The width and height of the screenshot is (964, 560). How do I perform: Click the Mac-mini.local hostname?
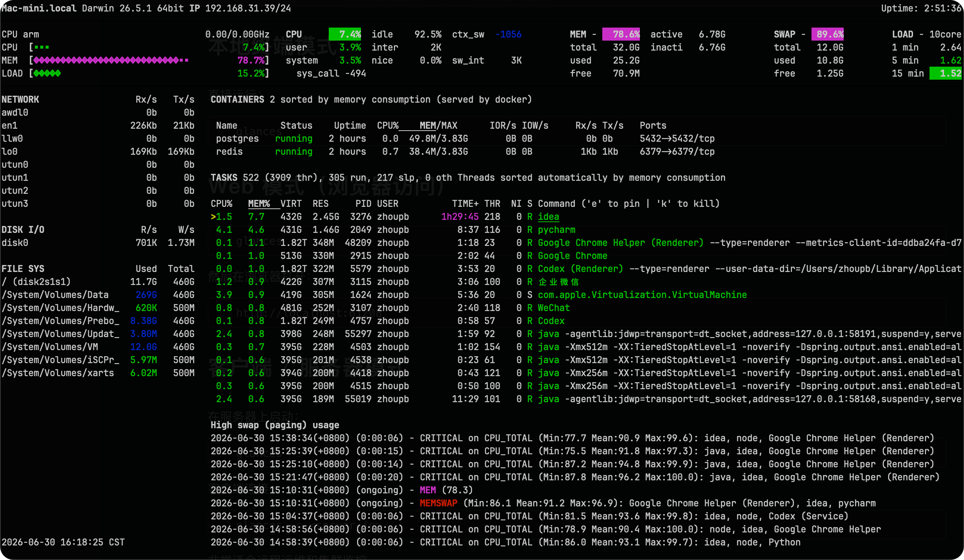[x=39, y=8]
